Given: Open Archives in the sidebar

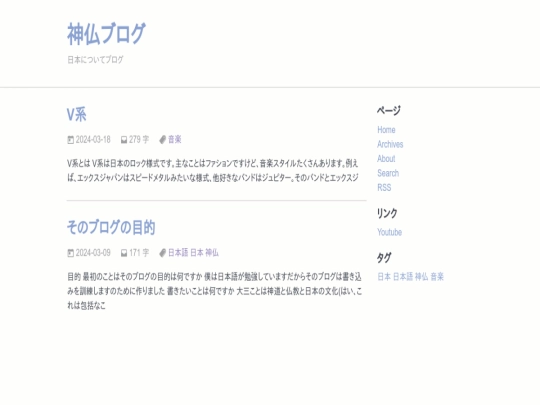Looking at the screenshot, I should click(x=390, y=144).
